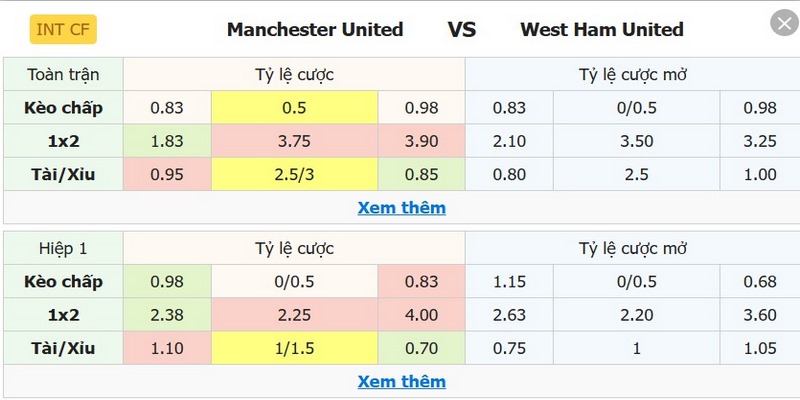Click Manchester United team name

point(315,29)
